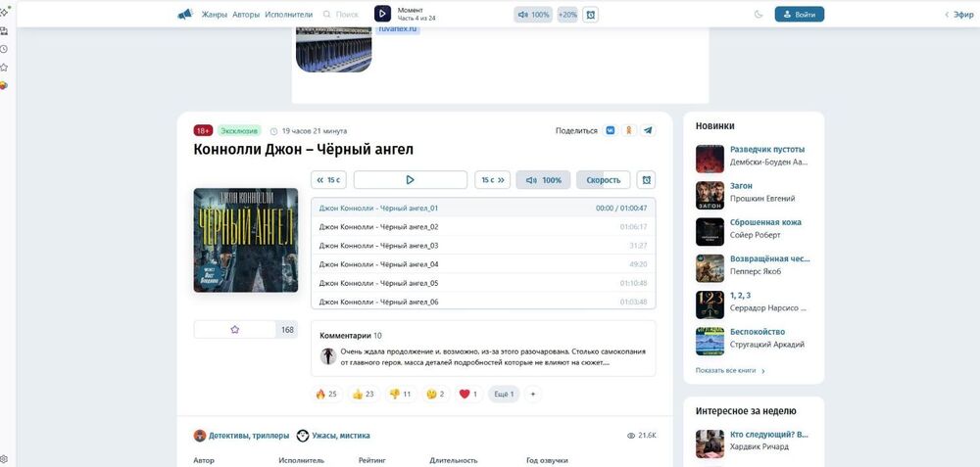
Task: Click the Чёрный ангел book cover
Action: pos(246,241)
